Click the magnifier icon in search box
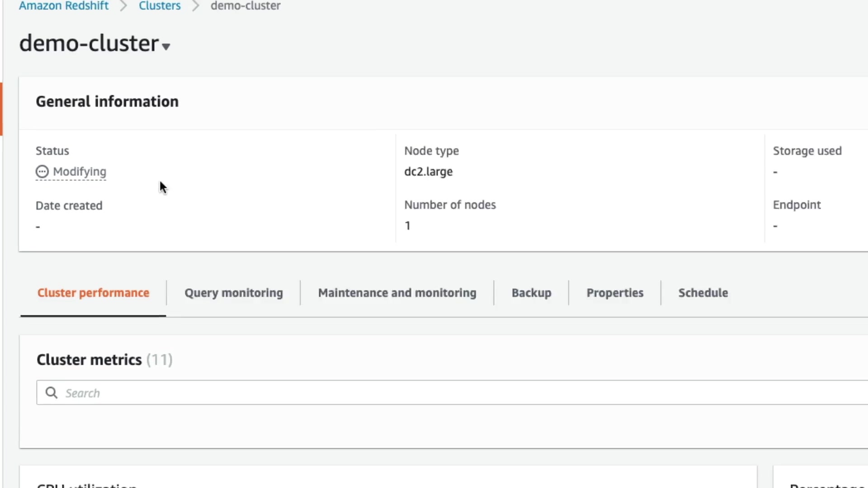 click(52, 393)
